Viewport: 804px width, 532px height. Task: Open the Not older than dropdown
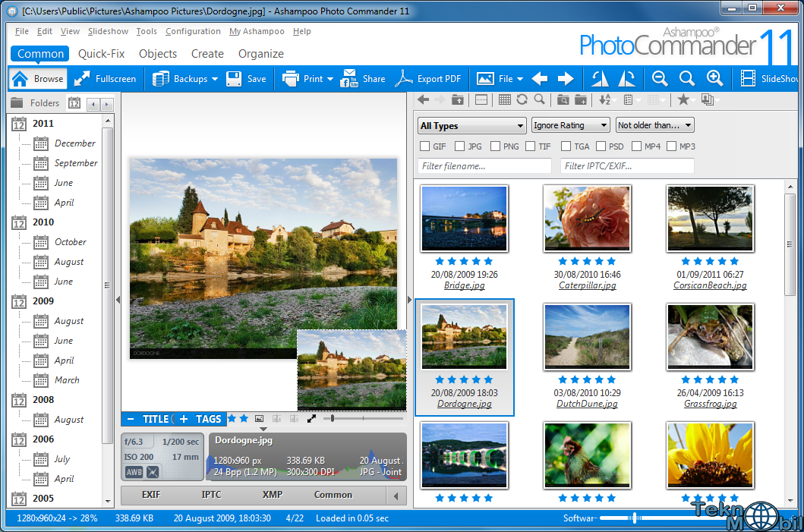[x=654, y=125]
